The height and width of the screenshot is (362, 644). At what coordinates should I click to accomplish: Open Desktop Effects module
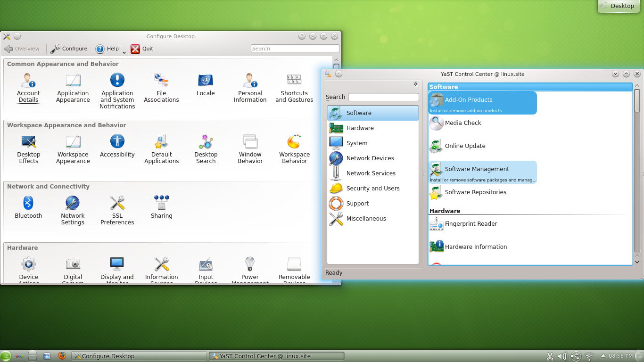28,149
